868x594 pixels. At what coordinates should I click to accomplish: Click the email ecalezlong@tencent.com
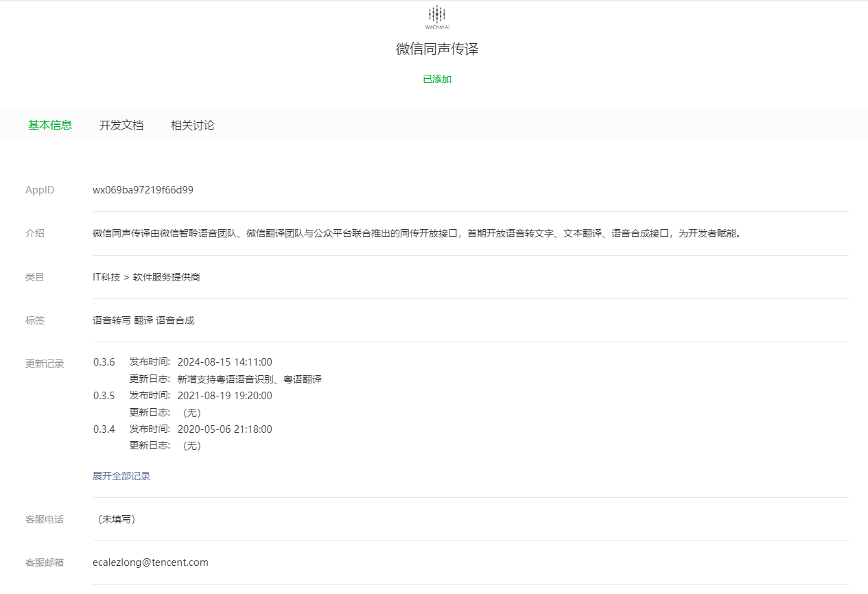click(150, 562)
